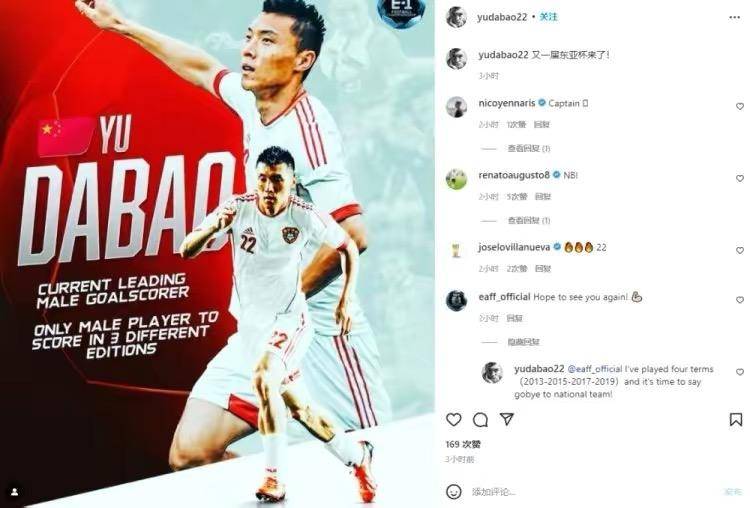Open the eaff_official username link
Image resolution: width=750 pixels, height=508 pixels.
click(504, 297)
